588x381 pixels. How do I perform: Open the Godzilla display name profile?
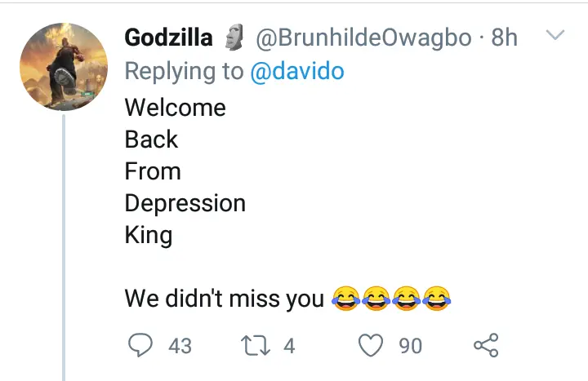coord(168,38)
